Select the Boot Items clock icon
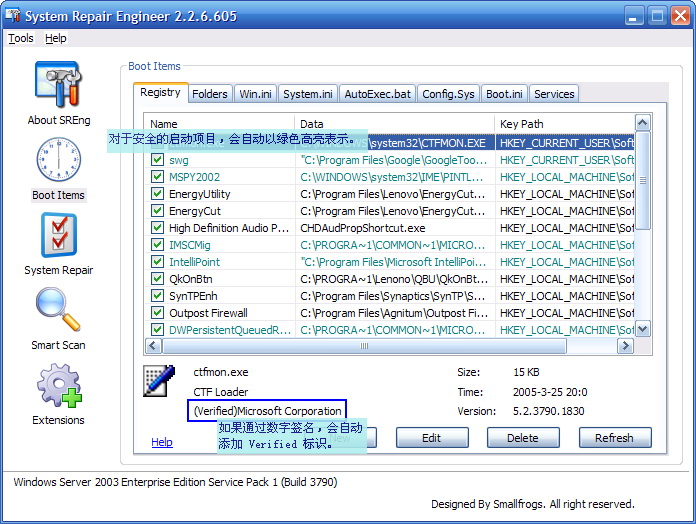 [x=59, y=159]
